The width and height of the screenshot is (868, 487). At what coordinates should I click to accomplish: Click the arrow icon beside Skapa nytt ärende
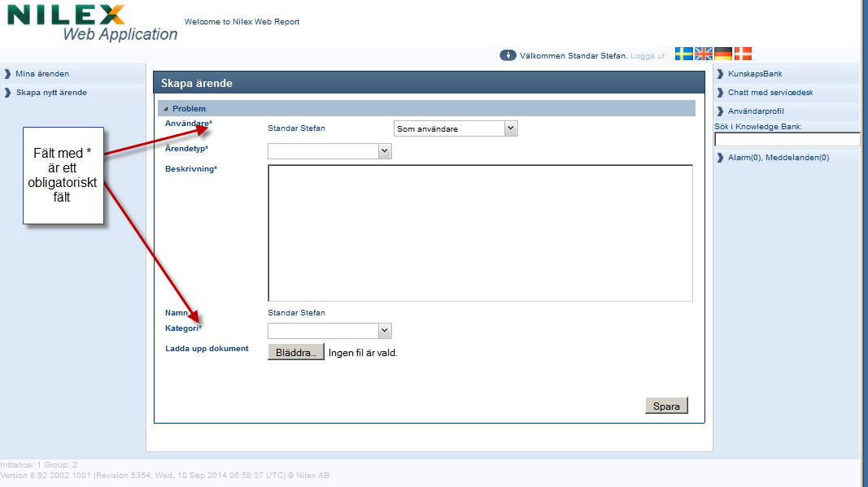coord(8,93)
